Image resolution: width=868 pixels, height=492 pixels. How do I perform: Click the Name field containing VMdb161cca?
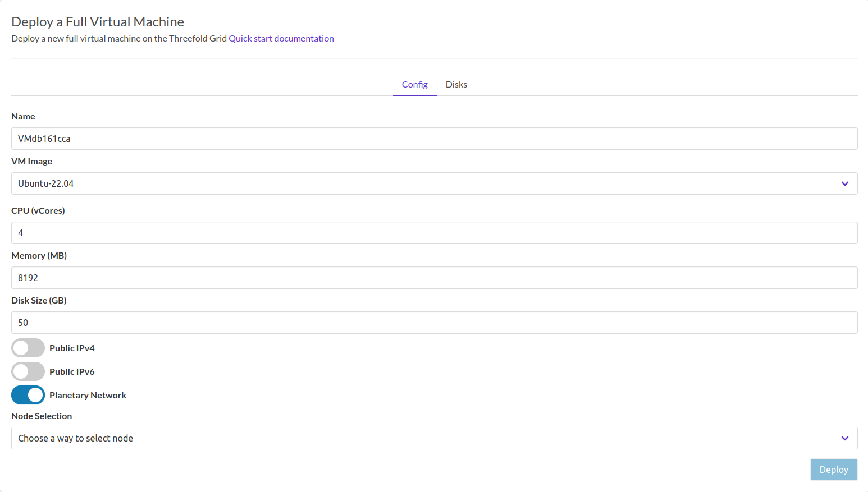point(433,139)
